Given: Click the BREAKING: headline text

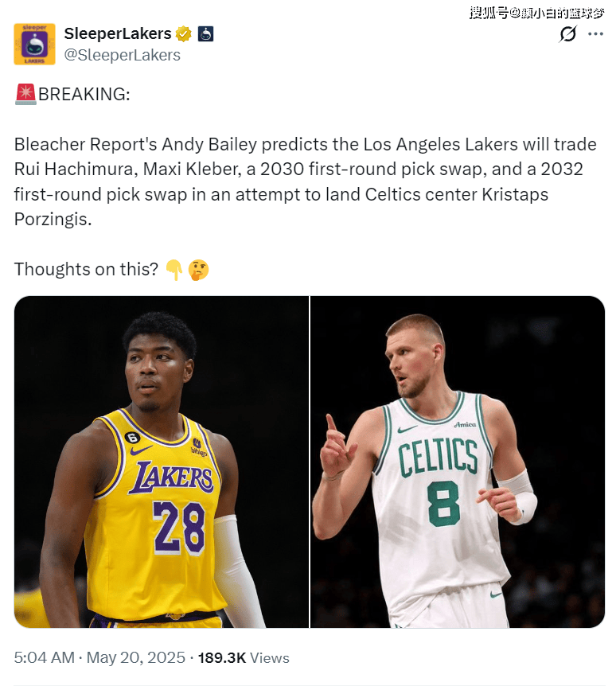Looking at the screenshot, I should [84, 94].
